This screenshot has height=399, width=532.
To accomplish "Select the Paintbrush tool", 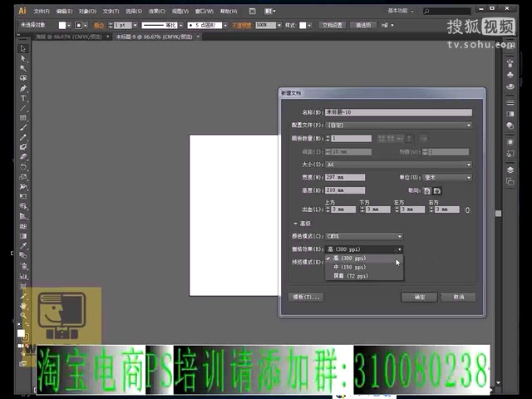I will pos(23,127).
